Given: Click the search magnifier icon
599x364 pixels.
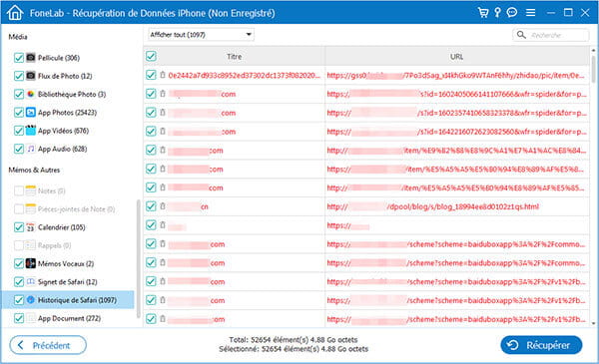Looking at the screenshot, I should (521, 35).
